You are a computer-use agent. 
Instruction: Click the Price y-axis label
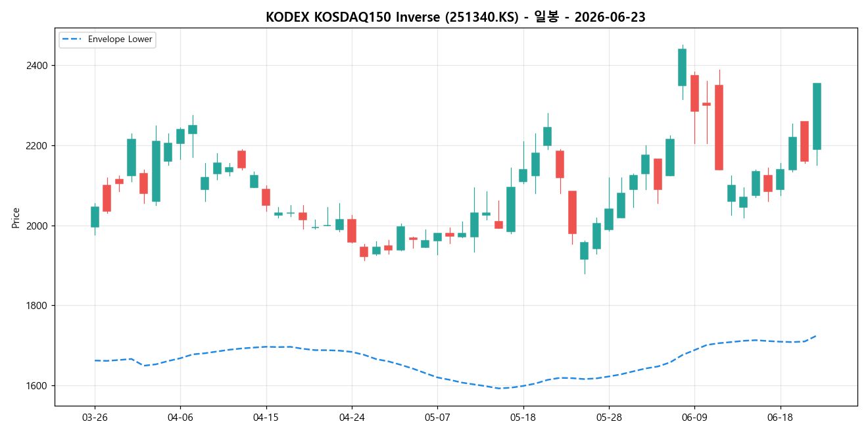15,218
